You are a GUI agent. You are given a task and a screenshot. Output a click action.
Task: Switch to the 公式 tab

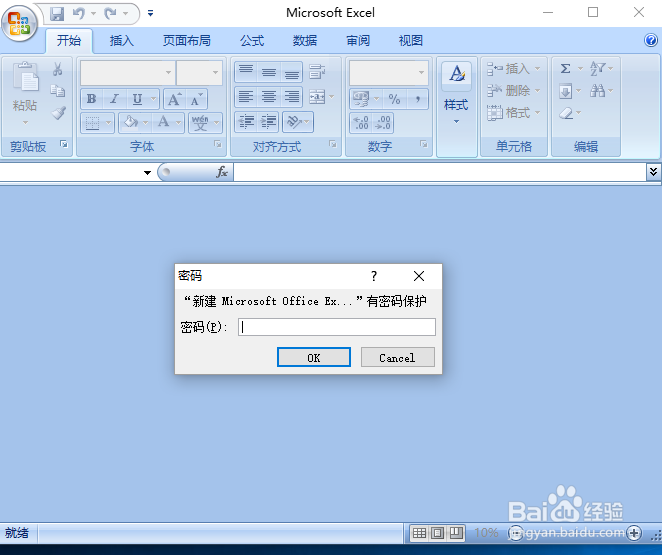click(x=252, y=41)
